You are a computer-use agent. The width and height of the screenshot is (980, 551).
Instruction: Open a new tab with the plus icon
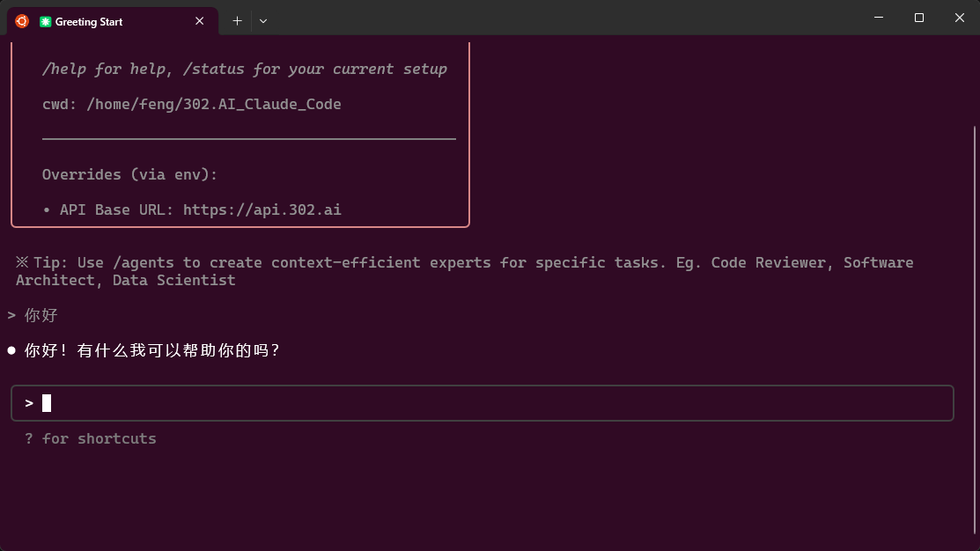237,21
